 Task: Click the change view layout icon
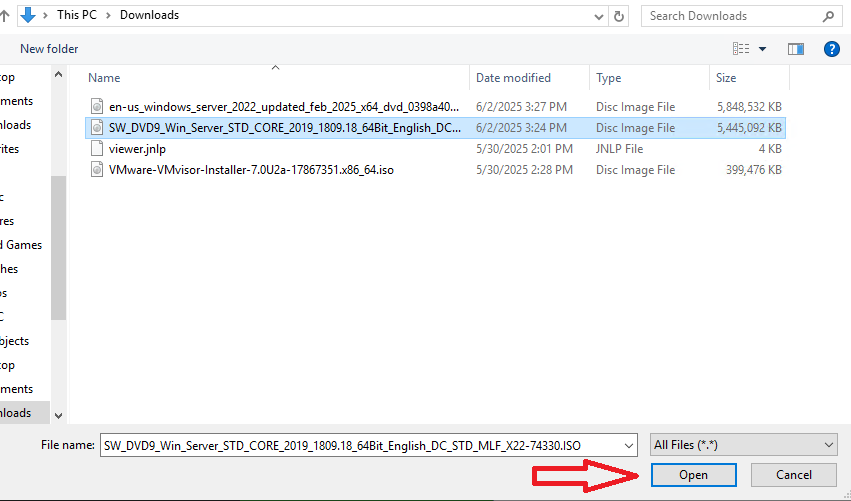coord(741,49)
